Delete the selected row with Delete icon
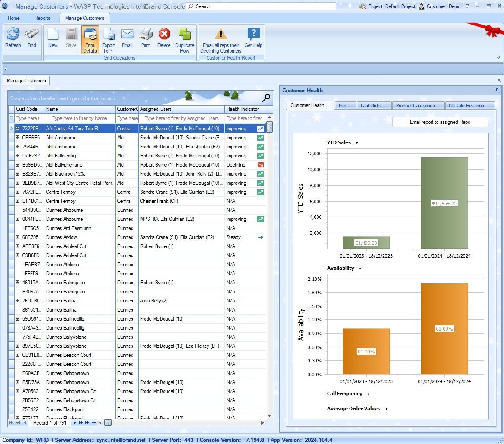This screenshot has height=444, width=504. tap(164, 37)
